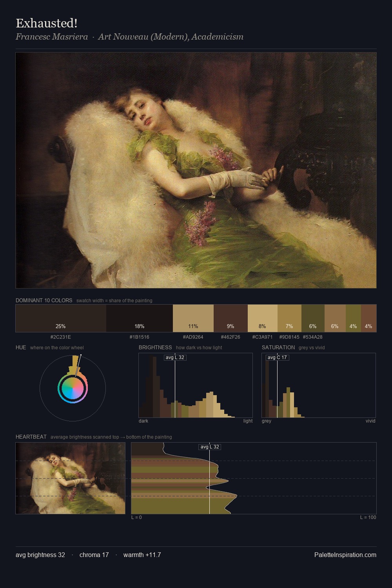Click the style text 'Art Nouveau (Modern), Academicism'
Screen dimensions: 392x588
(171, 36)
